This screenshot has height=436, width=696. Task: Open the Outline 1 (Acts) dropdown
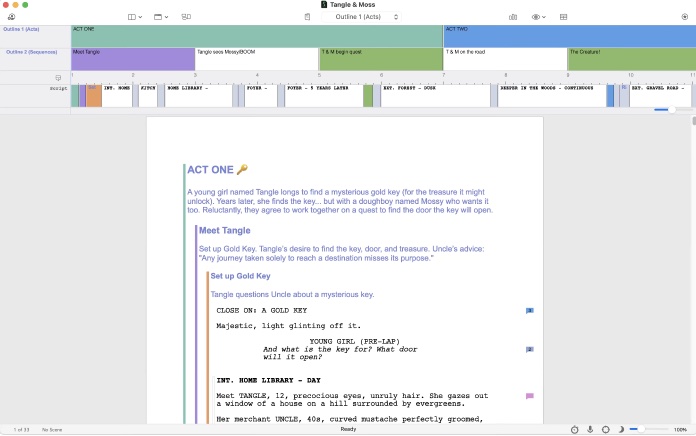pyautogui.click(x=366, y=17)
